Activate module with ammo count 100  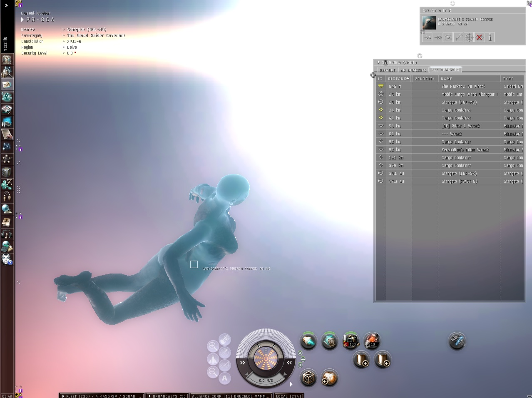pyautogui.click(x=351, y=341)
